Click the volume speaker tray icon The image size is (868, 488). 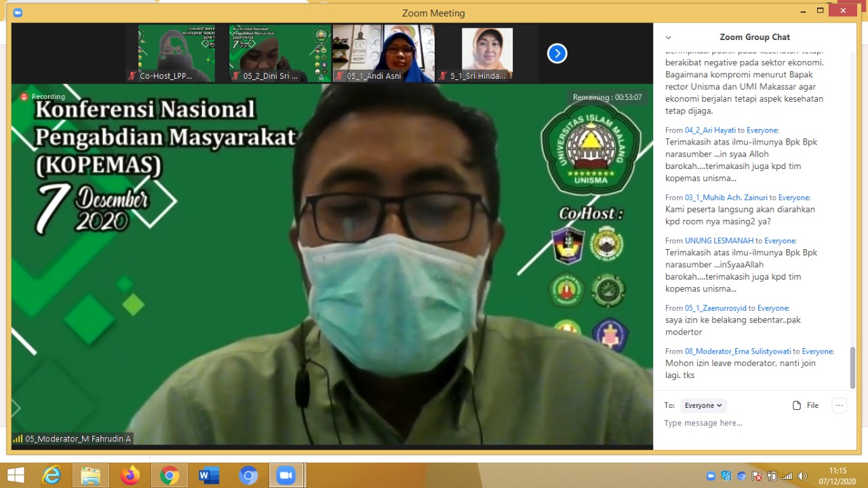tap(803, 476)
